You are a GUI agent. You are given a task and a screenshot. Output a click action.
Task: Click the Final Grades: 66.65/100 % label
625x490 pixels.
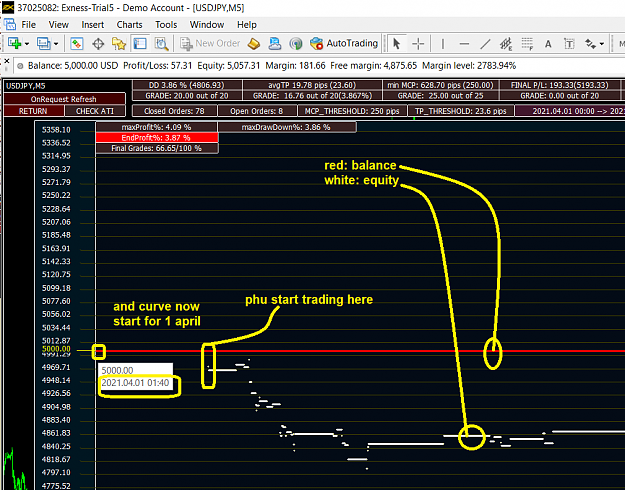pos(156,148)
